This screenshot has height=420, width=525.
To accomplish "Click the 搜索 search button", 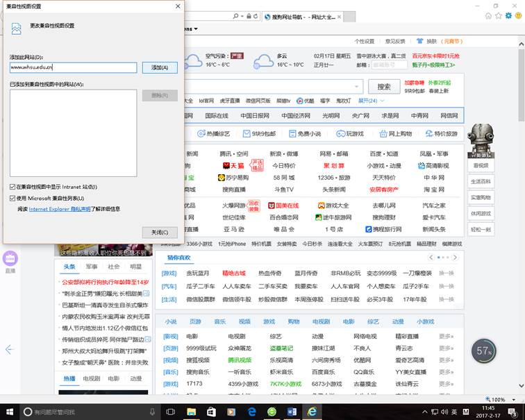I will pyautogui.click(x=383, y=87).
